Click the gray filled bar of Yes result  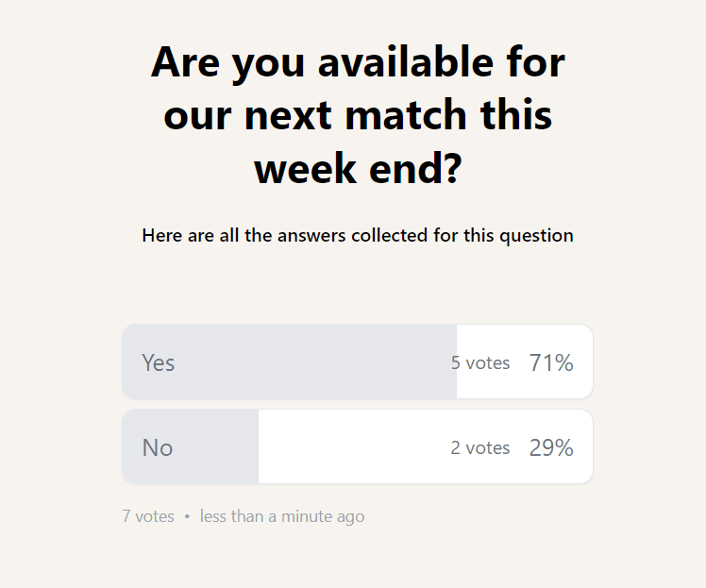point(290,361)
